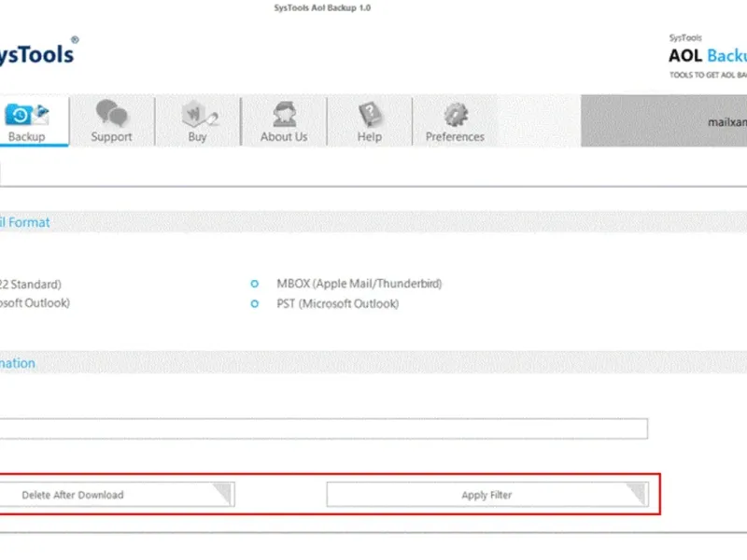747x560 pixels.
Task: Open Preferences gear icon
Action: click(x=456, y=115)
